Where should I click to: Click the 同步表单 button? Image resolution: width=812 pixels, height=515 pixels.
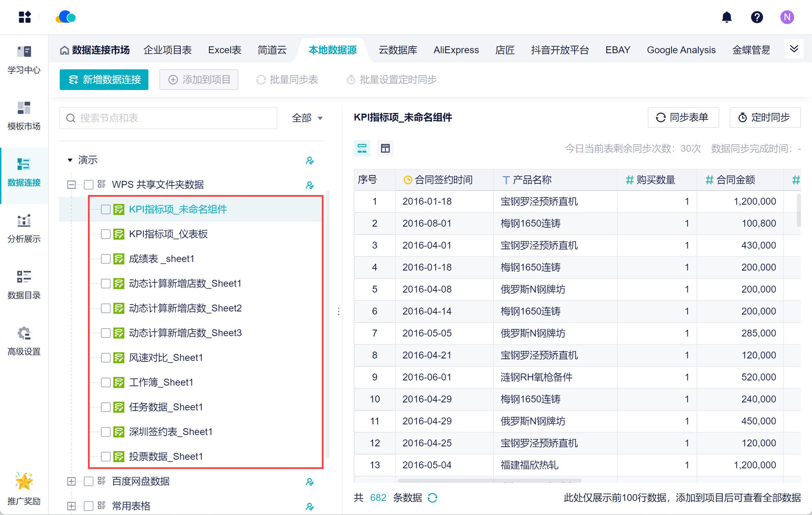point(683,117)
